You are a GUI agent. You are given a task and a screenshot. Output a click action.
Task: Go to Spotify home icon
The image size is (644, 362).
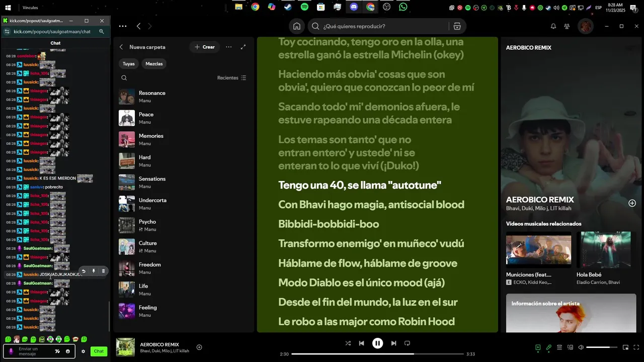click(x=297, y=26)
